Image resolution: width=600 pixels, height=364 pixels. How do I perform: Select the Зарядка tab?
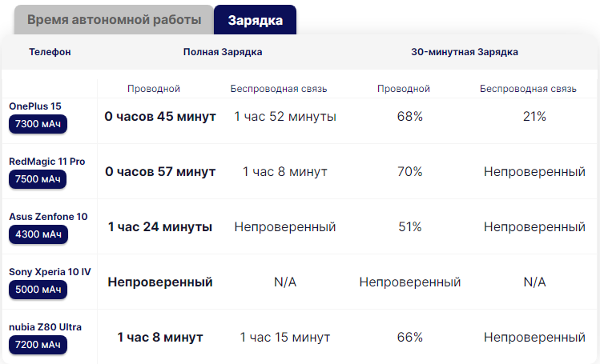[x=255, y=20]
